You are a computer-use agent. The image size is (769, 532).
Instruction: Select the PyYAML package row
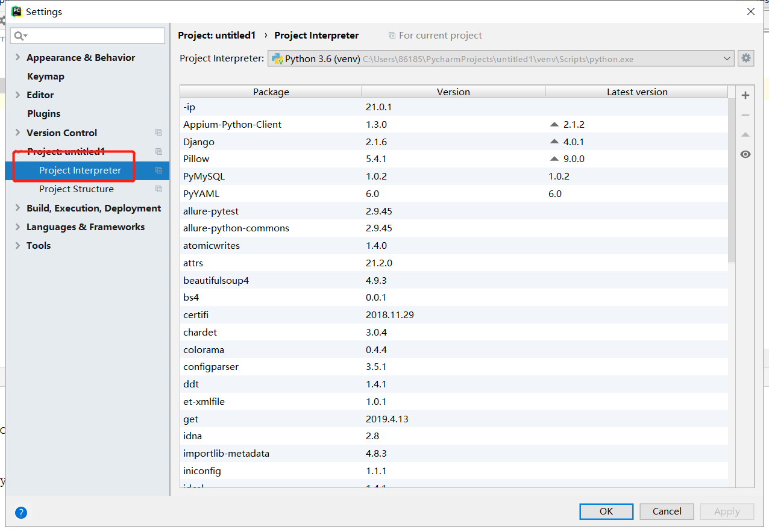click(454, 193)
